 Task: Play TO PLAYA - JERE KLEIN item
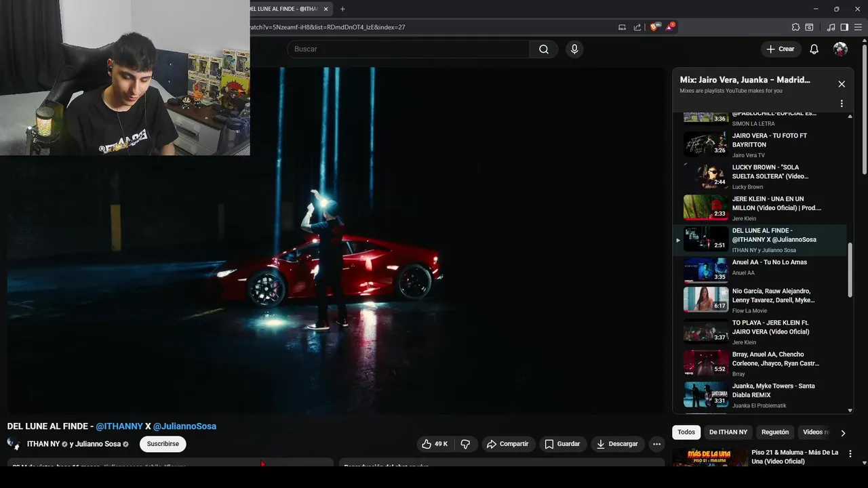pyautogui.click(x=759, y=332)
